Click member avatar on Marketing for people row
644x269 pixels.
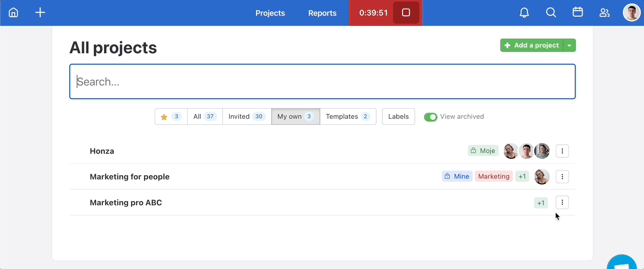pyautogui.click(x=542, y=177)
